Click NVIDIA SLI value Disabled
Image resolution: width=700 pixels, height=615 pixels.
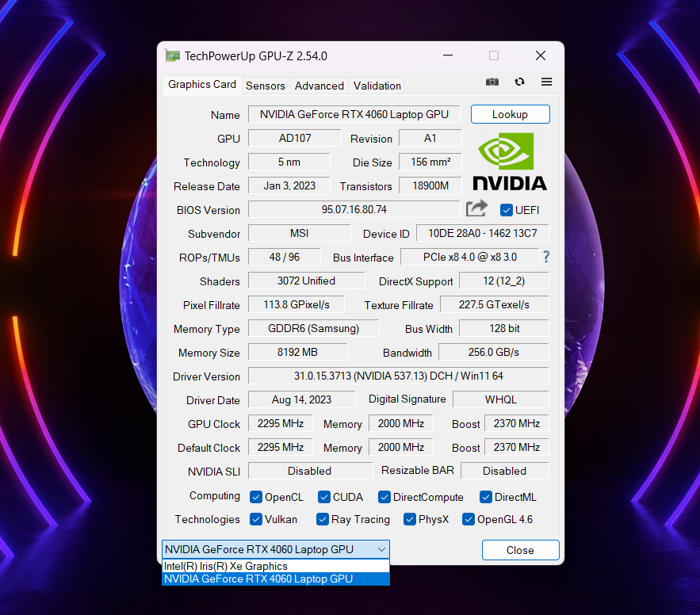coord(310,471)
